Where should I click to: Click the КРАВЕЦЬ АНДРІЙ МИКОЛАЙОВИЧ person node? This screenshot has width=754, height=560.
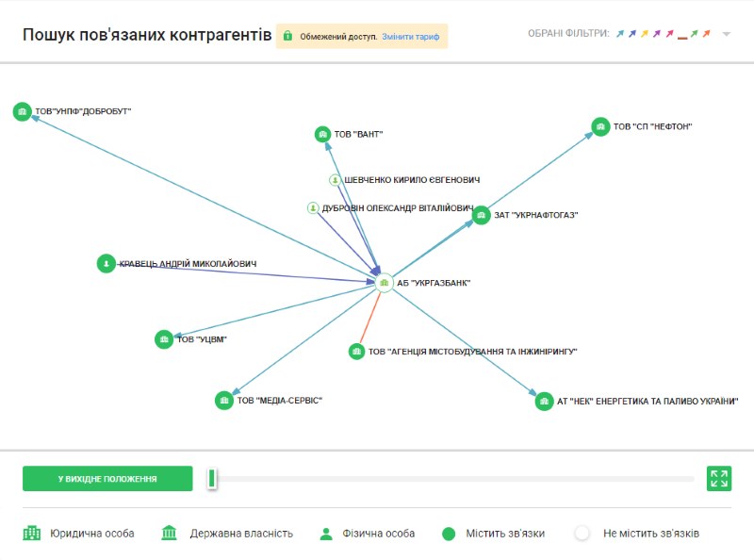pos(107,264)
